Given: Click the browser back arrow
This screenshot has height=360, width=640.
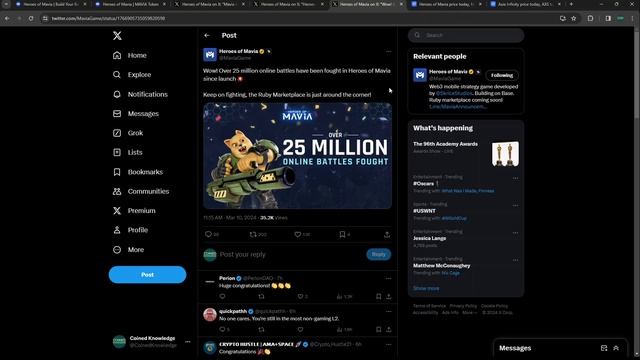Looking at the screenshot, I should pyautogui.click(x=7, y=18).
